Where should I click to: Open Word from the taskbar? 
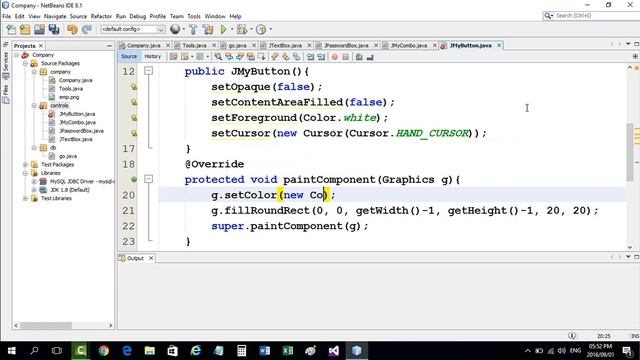264,351
